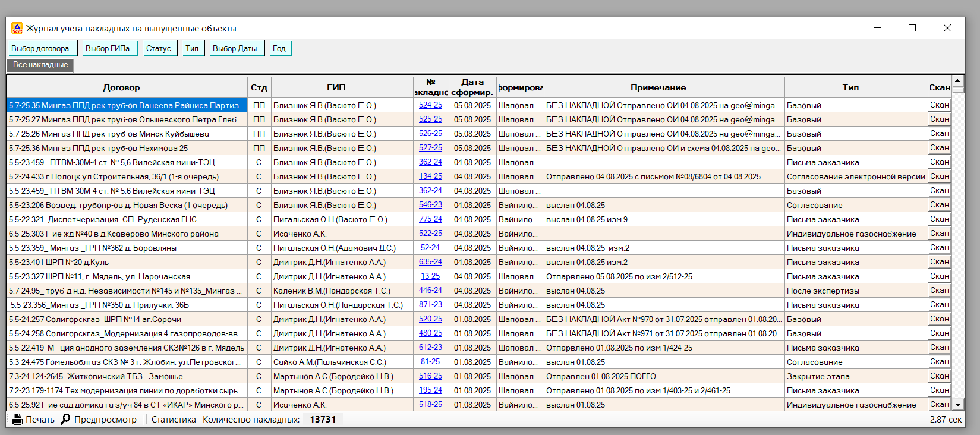
Task: Open Preview via magnifier icon
Action: point(65,420)
